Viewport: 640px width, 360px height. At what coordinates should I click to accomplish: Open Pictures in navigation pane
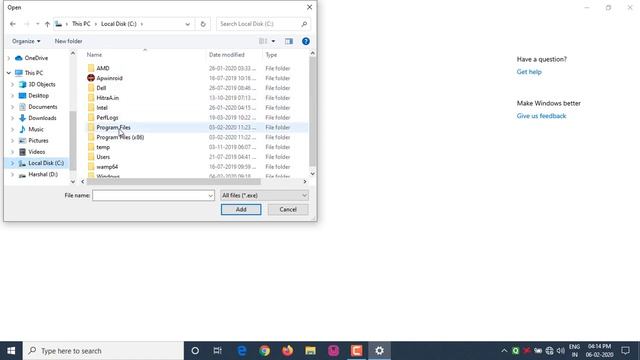[38, 140]
